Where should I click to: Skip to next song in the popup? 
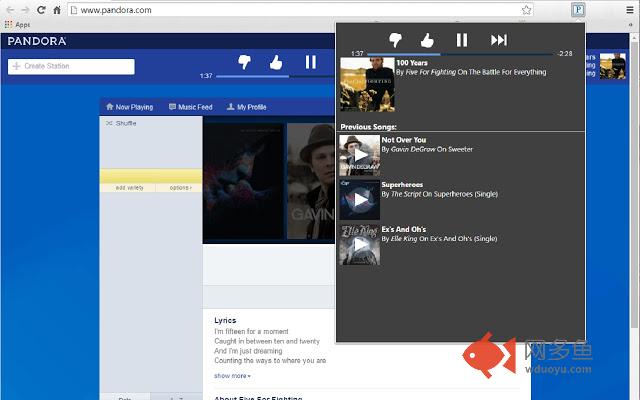[x=498, y=40]
